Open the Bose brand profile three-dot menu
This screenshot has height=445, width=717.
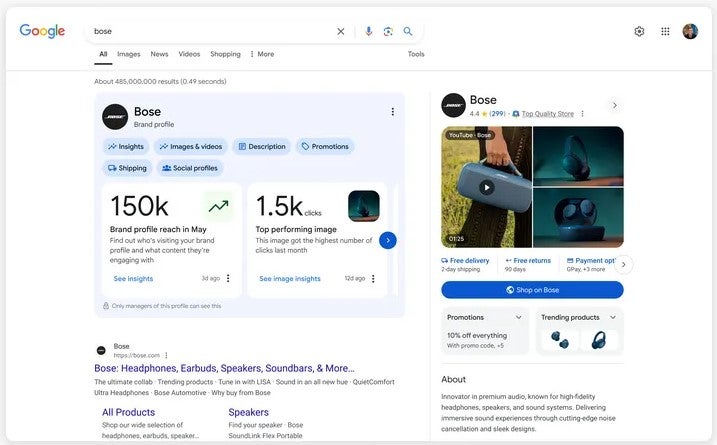[x=392, y=112]
